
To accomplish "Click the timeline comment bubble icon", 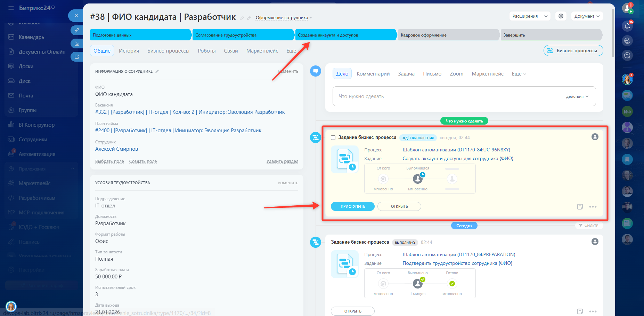I will (315, 71).
